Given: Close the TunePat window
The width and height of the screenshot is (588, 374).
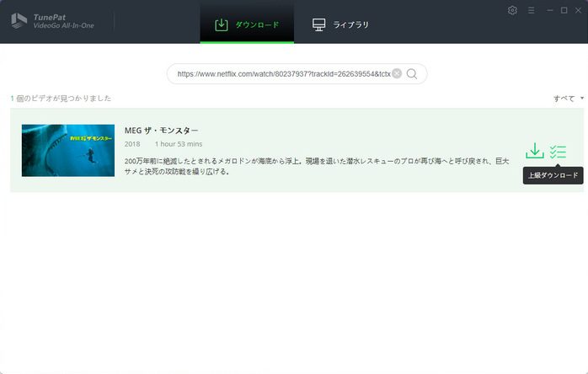Looking at the screenshot, I should pos(578,10).
